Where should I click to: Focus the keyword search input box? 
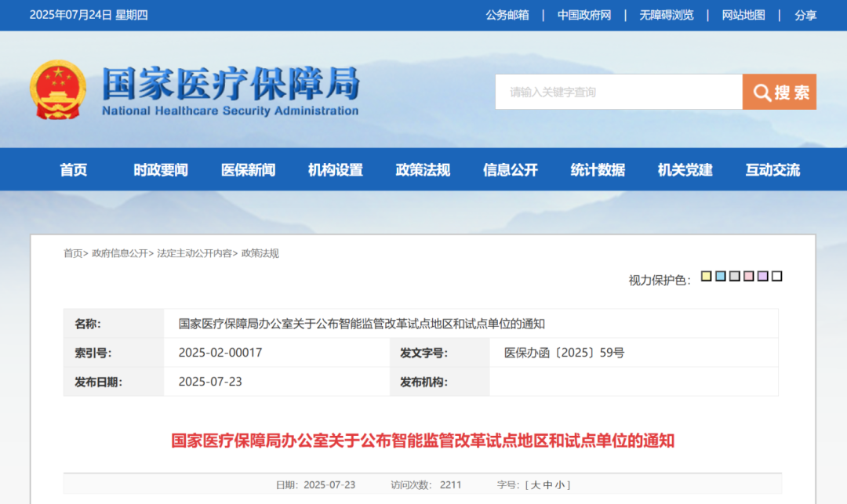click(618, 92)
